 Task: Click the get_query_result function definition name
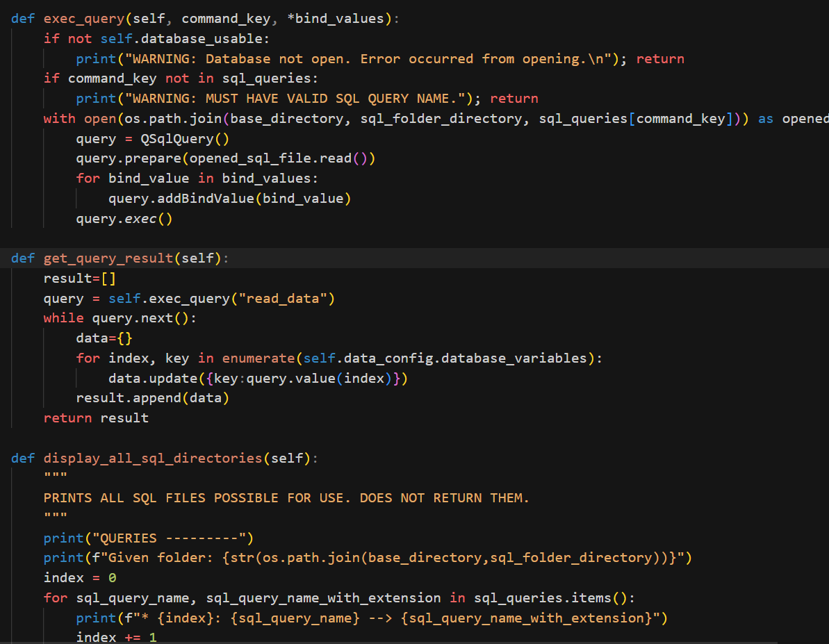pyautogui.click(x=108, y=258)
